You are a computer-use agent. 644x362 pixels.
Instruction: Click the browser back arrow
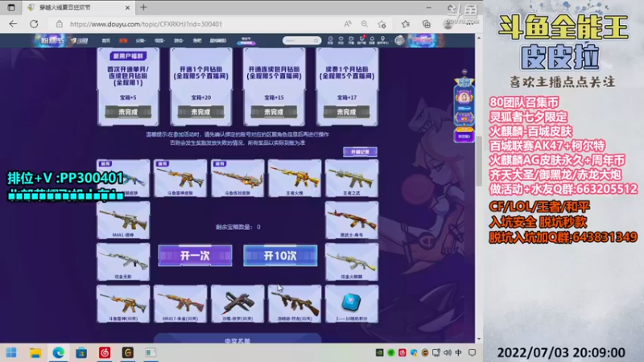click(13, 24)
